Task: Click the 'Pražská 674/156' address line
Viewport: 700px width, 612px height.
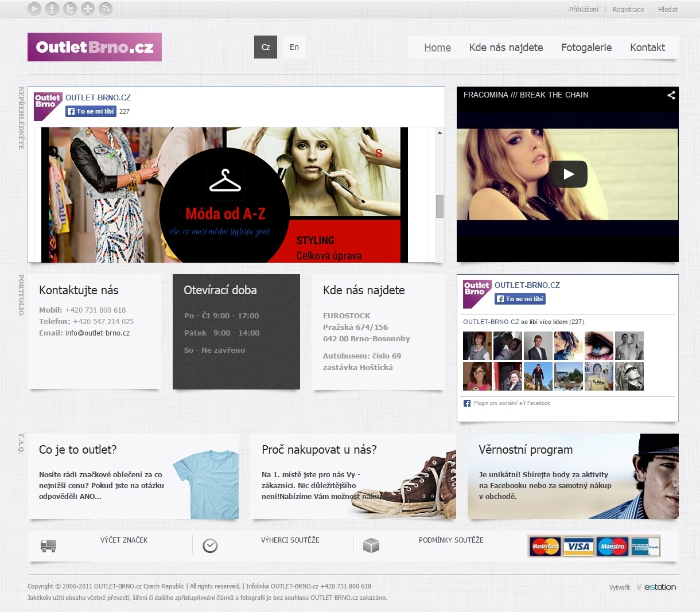Action: tap(355, 327)
